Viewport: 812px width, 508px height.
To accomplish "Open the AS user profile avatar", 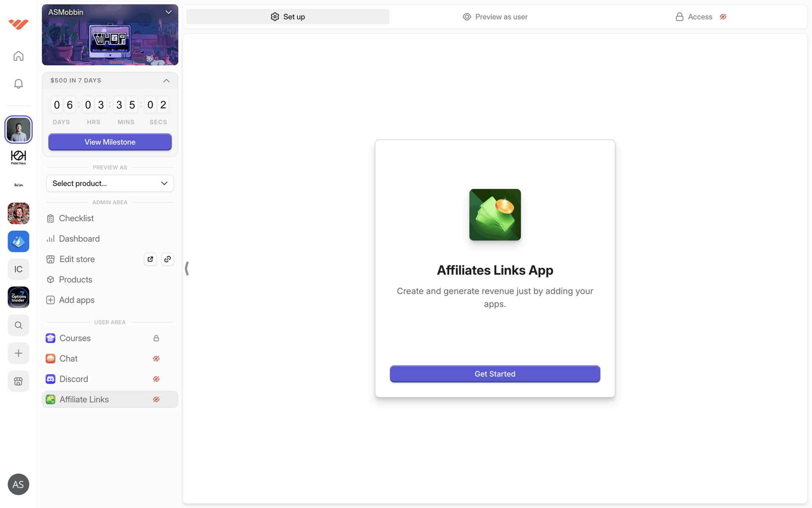I will (x=18, y=484).
